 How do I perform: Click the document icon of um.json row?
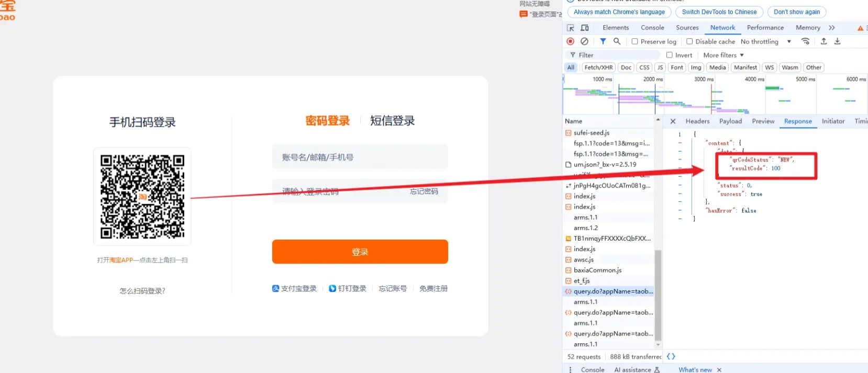coord(568,164)
